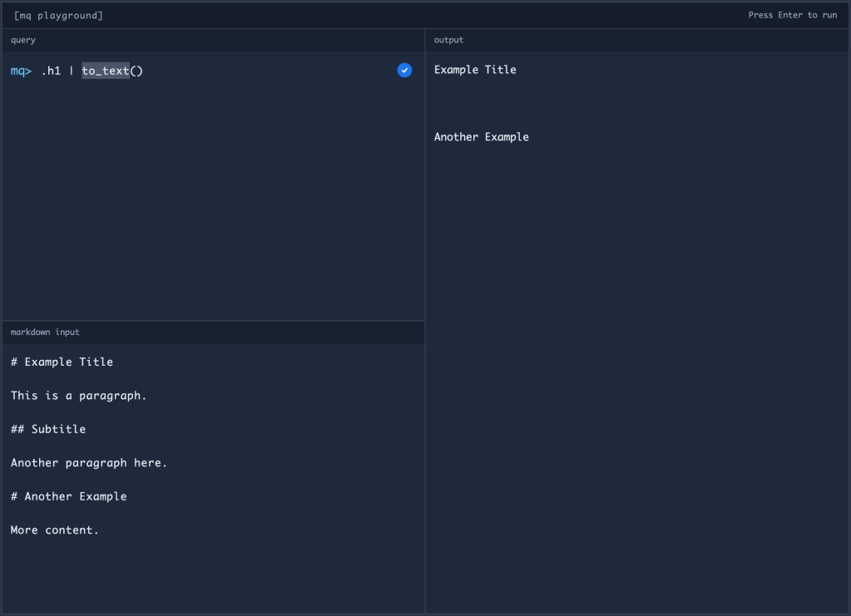Select the query panel header
Viewport: 851px width, 616px height.
tap(23, 40)
